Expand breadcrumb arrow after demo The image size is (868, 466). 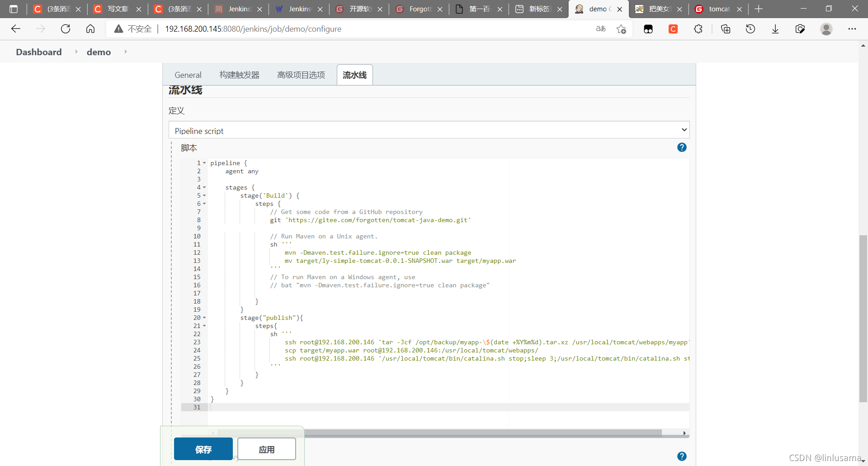[125, 52]
